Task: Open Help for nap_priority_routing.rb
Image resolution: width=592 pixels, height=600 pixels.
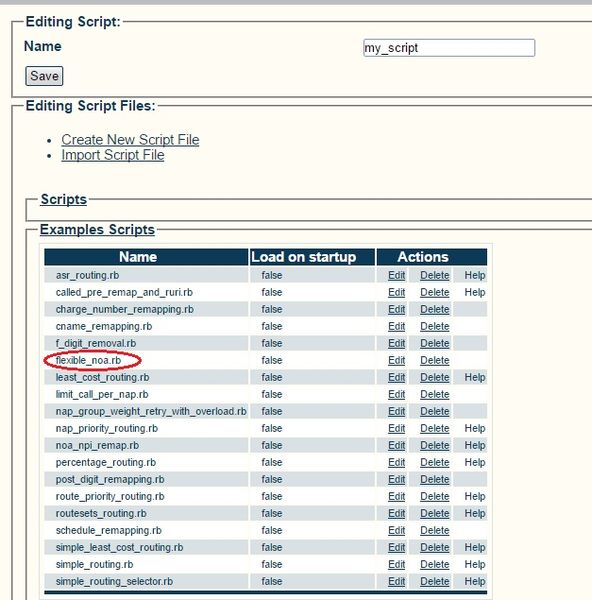Action: (475, 428)
